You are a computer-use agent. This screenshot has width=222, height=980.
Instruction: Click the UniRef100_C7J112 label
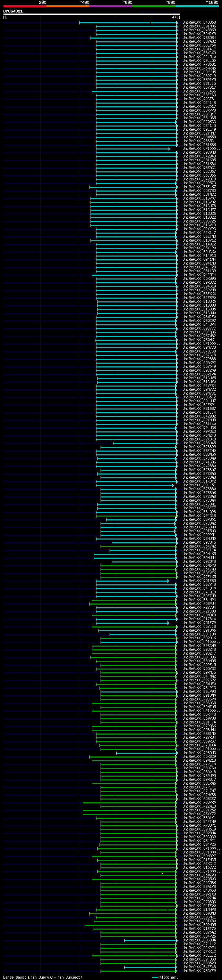(199, 944)
